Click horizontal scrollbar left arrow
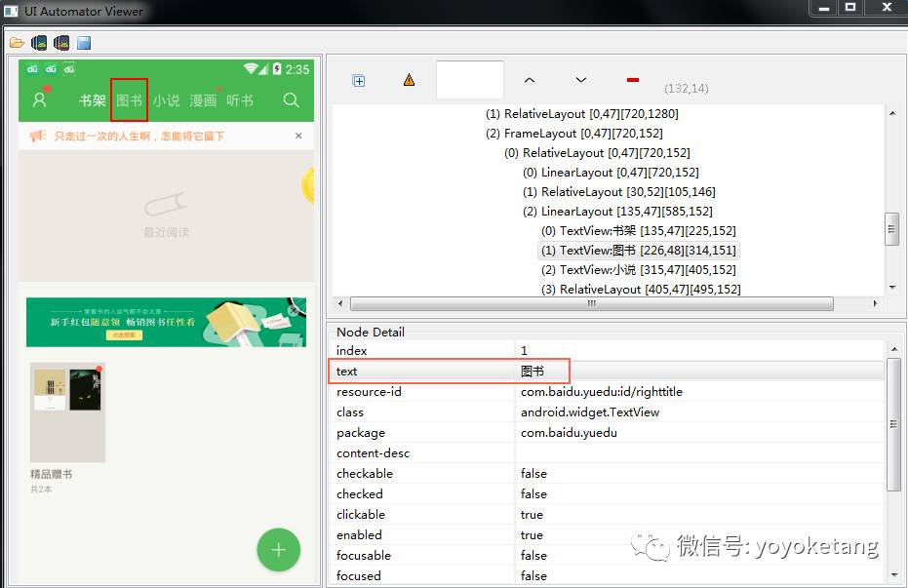The width and height of the screenshot is (908, 588). point(340,303)
